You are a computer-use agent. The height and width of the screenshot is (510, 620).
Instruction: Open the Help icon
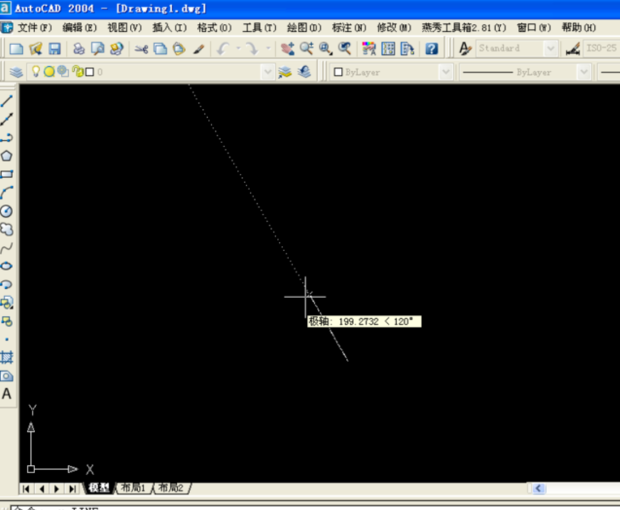(432, 49)
